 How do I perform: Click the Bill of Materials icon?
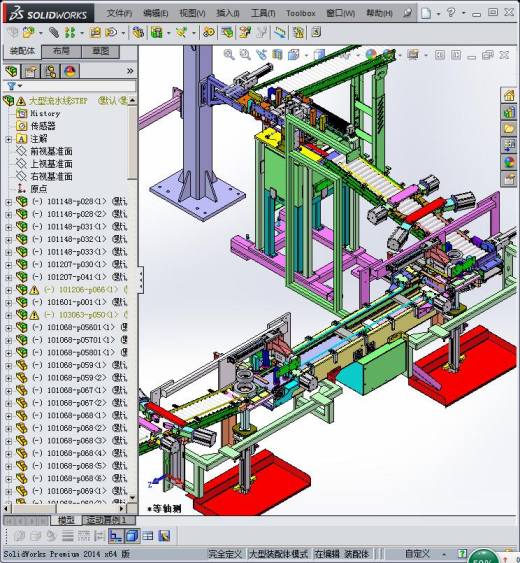click(227, 33)
